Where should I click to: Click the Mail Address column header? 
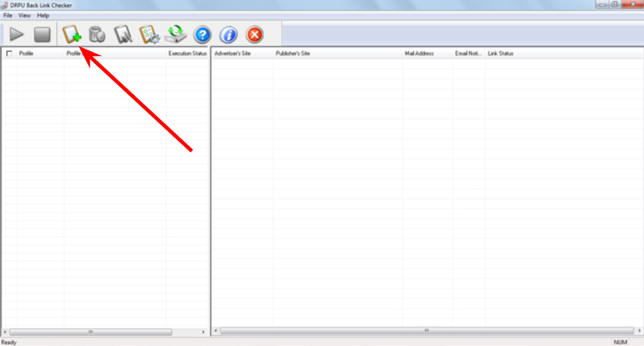point(427,54)
